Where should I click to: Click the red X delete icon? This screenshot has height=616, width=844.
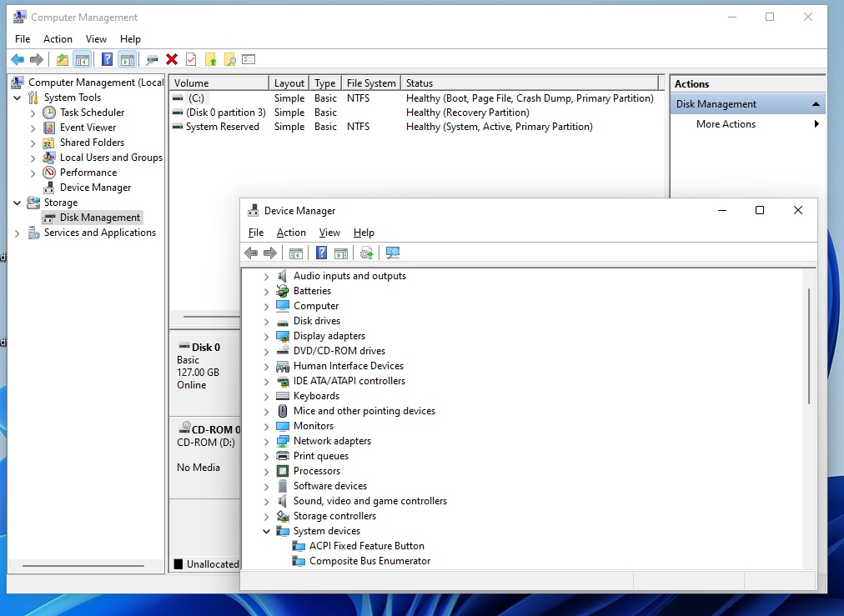(172, 60)
